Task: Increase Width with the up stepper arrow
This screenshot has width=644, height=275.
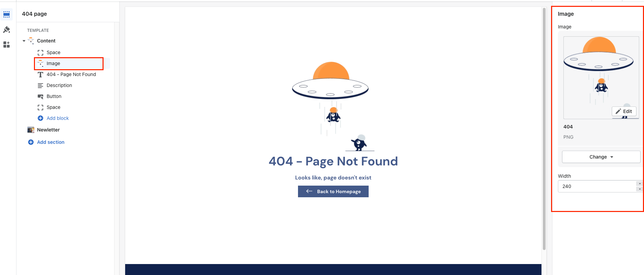Action: (640, 184)
